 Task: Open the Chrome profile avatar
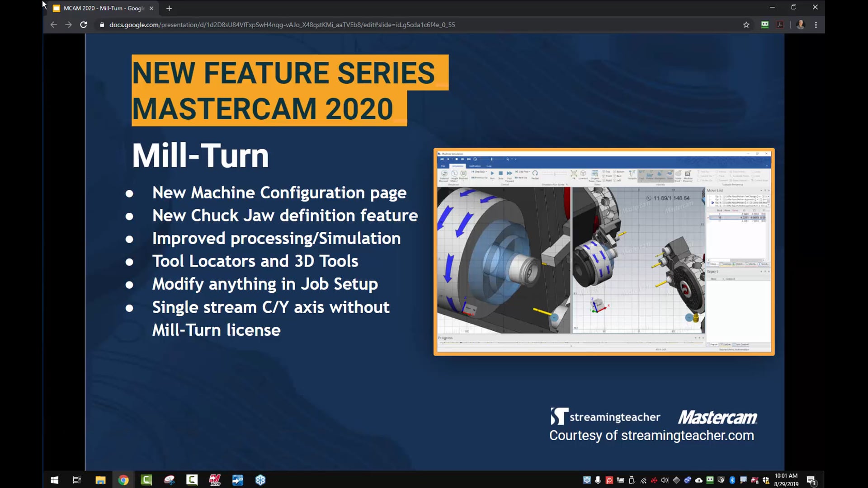801,25
